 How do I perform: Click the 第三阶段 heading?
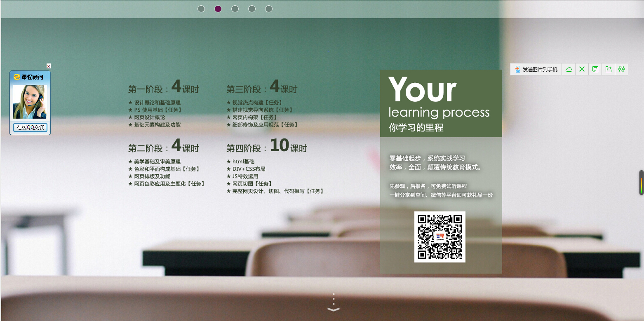262,87
